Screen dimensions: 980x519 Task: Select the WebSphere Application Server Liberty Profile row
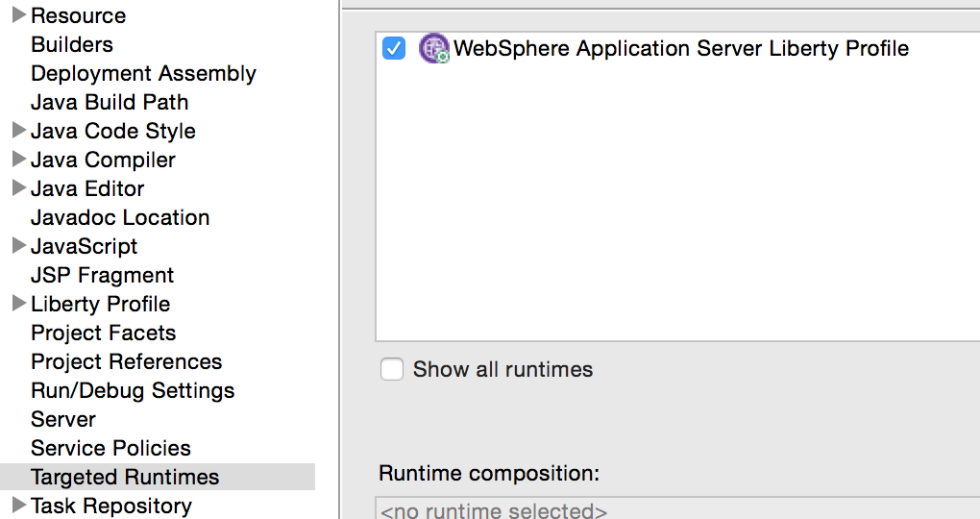678,48
